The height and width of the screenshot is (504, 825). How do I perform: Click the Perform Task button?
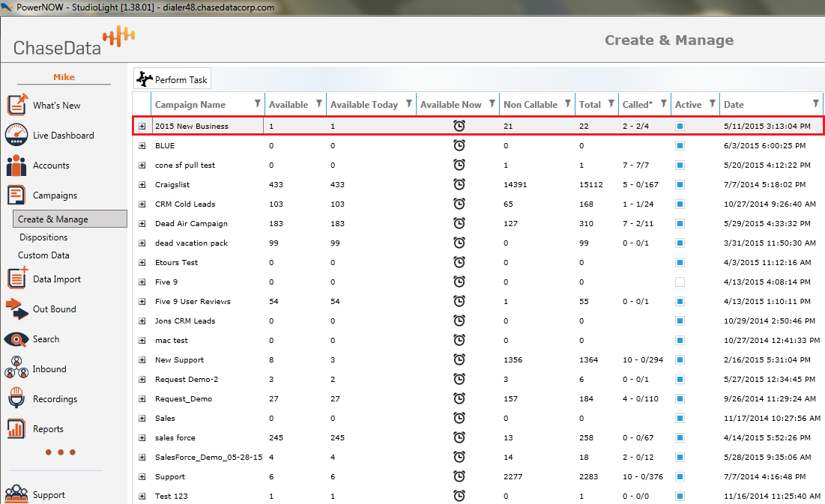tap(172, 79)
